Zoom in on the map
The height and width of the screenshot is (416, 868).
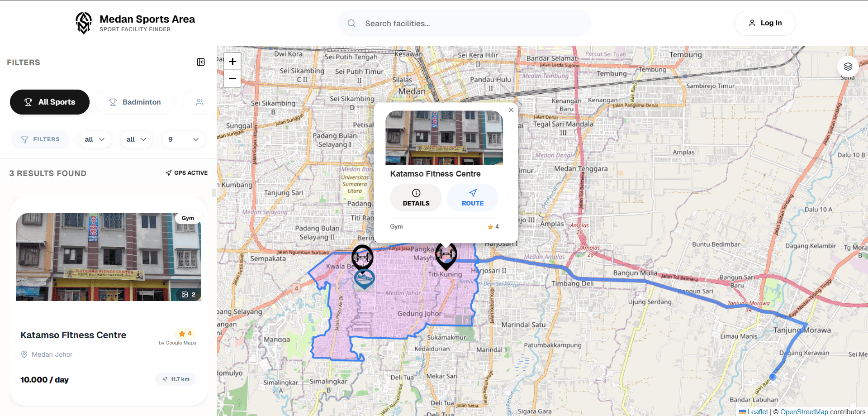coord(232,61)
